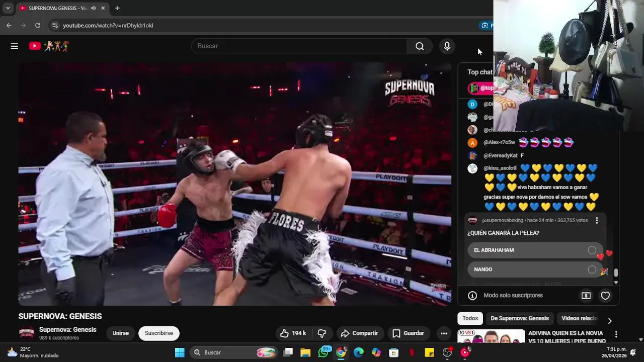Click the Super Chat dollar icon
The image size is (644, 362).
[586, 296]
